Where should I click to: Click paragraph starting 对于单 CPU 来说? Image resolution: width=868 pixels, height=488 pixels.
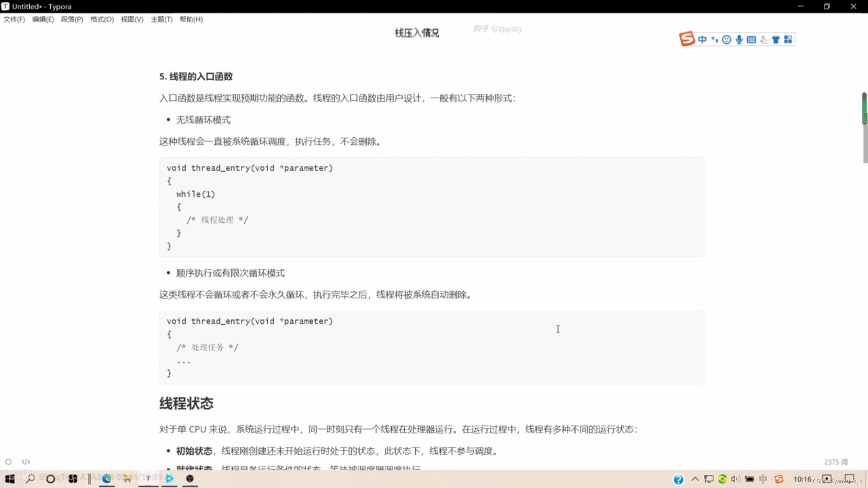pyautogui.click(x=398, y=429)
